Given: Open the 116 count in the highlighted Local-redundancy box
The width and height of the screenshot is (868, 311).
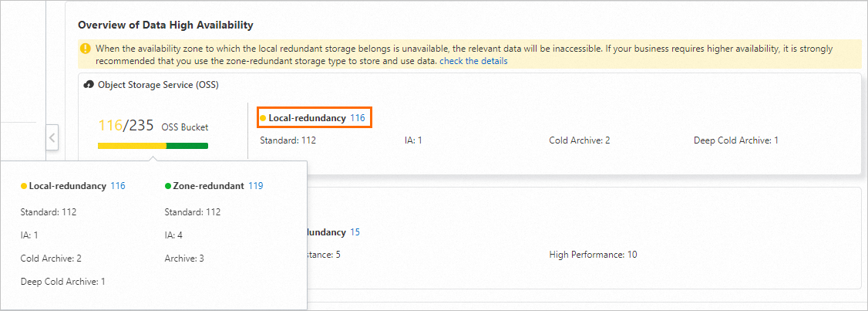Looking at the screenshot, I should click(357, 118).
